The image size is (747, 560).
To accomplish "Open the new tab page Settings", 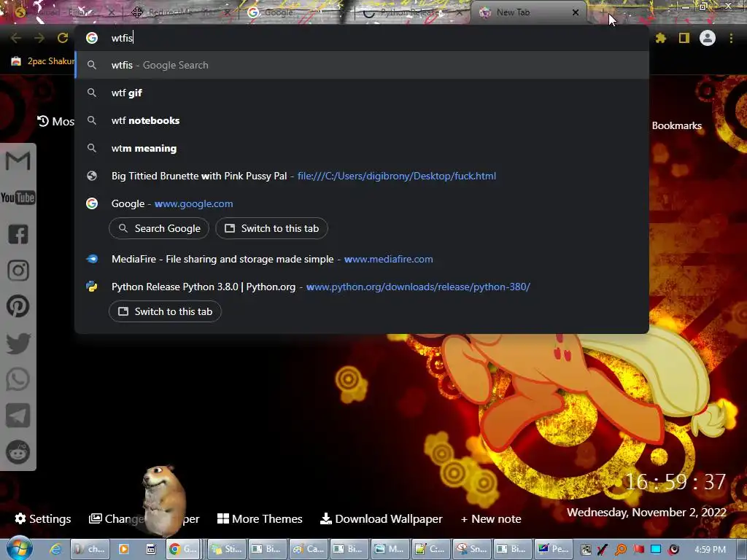I will tap(43, 518).
